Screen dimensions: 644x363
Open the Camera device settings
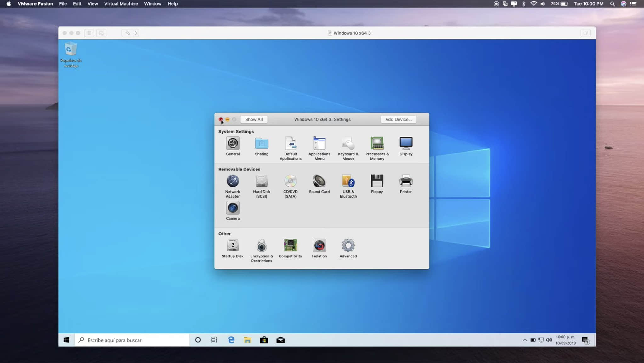[233, 208]
